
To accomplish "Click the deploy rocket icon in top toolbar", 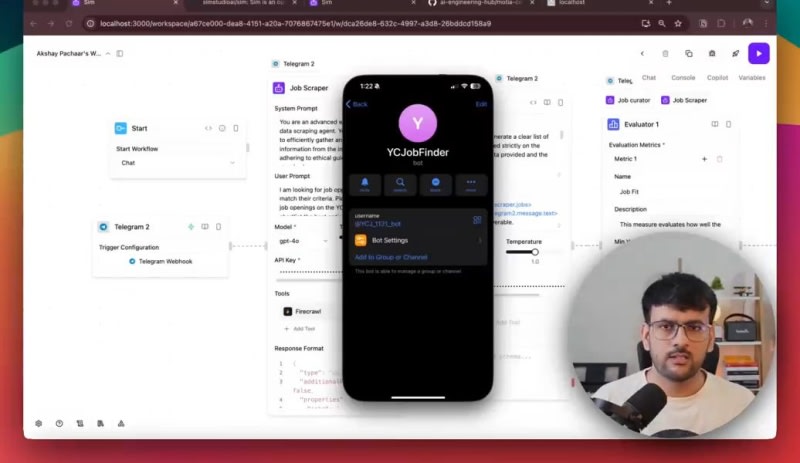I will click(x=735, y=53).
